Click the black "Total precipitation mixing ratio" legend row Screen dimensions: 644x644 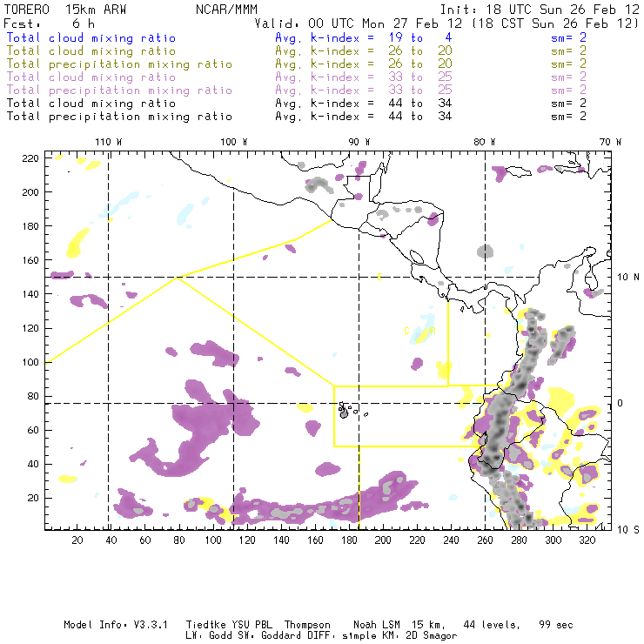pos(119,117)
